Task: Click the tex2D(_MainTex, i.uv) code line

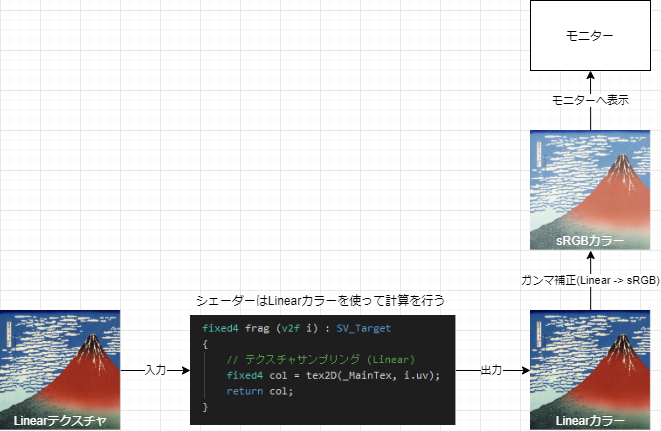Action: pos(333,375)
